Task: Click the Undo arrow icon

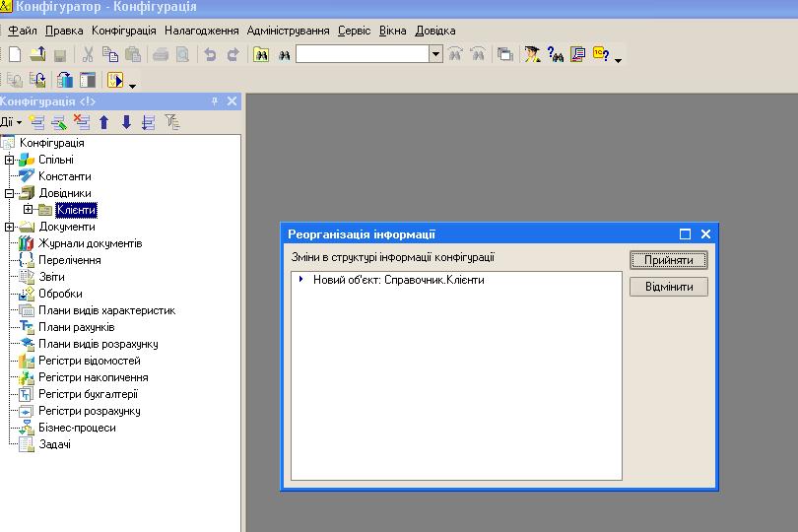Action: coord(210,54)
